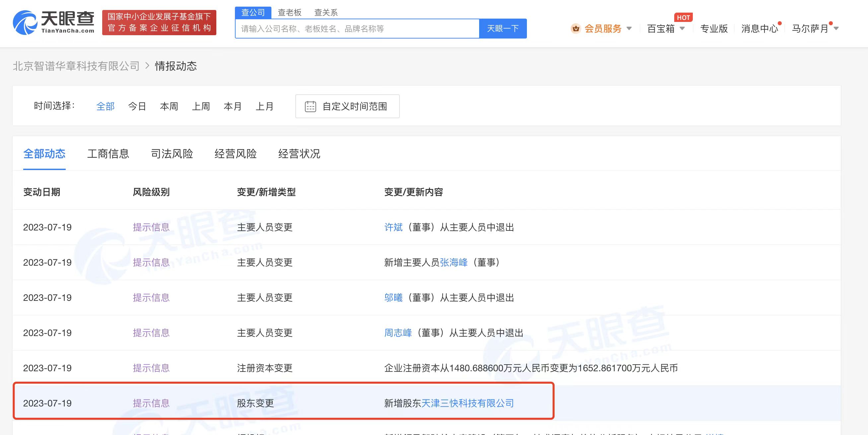Focus the company name search field

[357, 29]
